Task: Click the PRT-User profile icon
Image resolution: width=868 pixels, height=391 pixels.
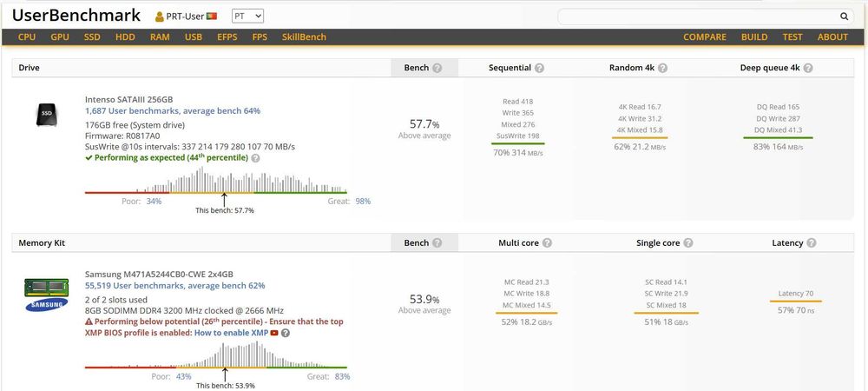Action: pyautogui.click(x=159, y=17)
